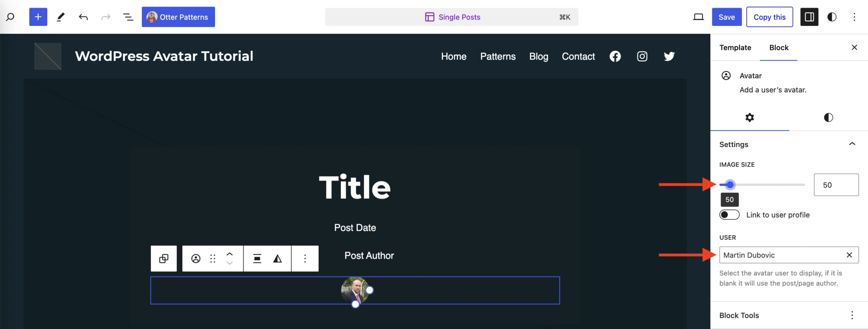Click the block drag handle dots
Viewport: 868px width, 329px height.
pos(212,258)
